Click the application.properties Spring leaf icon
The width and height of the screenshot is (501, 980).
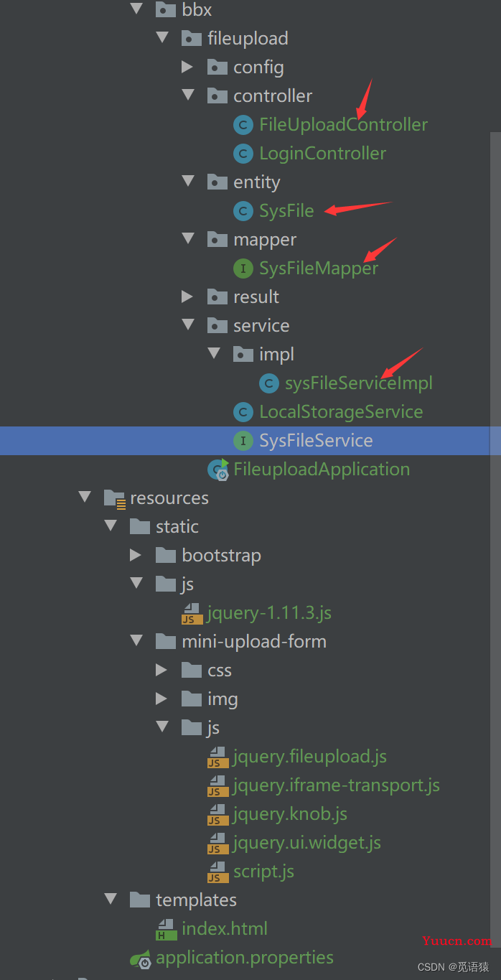tap(141, 958)
